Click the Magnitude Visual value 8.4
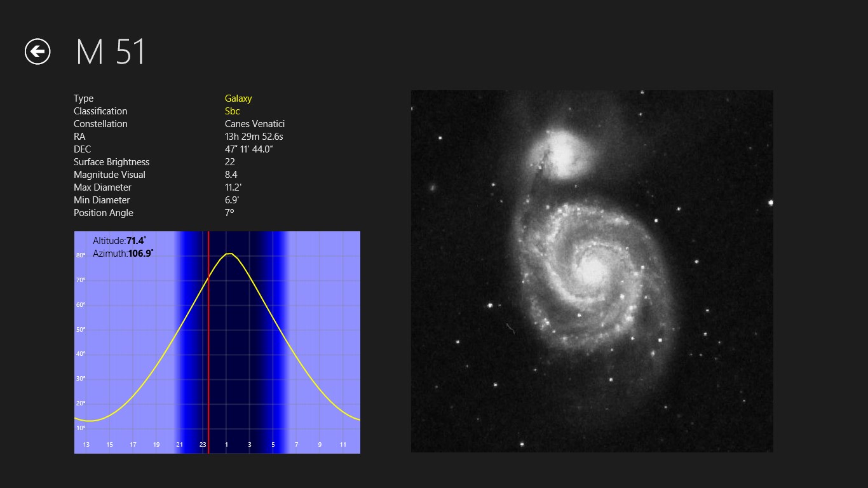868x488 pixels. click(x=231, y=175)
